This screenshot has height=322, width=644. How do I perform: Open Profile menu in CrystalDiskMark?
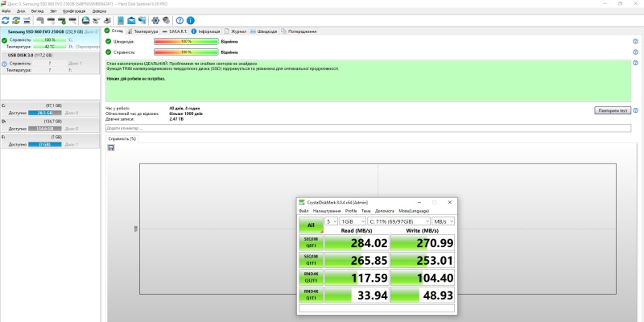(351, 211)
